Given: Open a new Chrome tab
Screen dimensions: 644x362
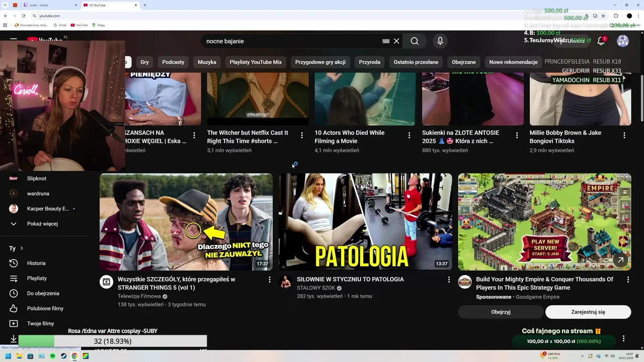Looking at the screenshot, I should pos(145,5).
